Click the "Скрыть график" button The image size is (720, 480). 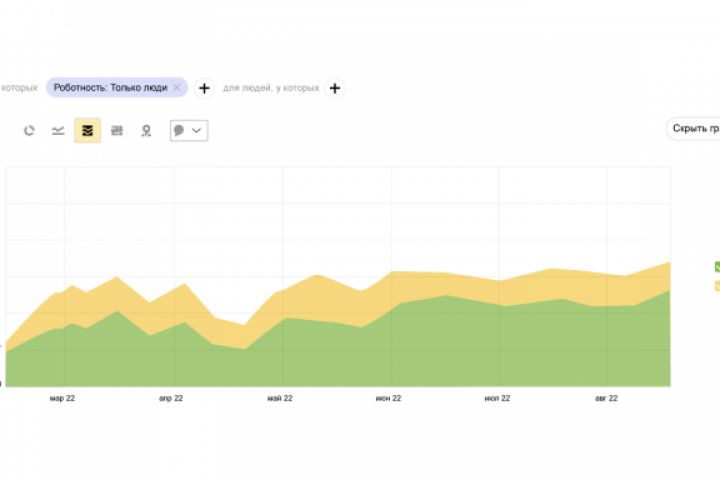(695, 129)
